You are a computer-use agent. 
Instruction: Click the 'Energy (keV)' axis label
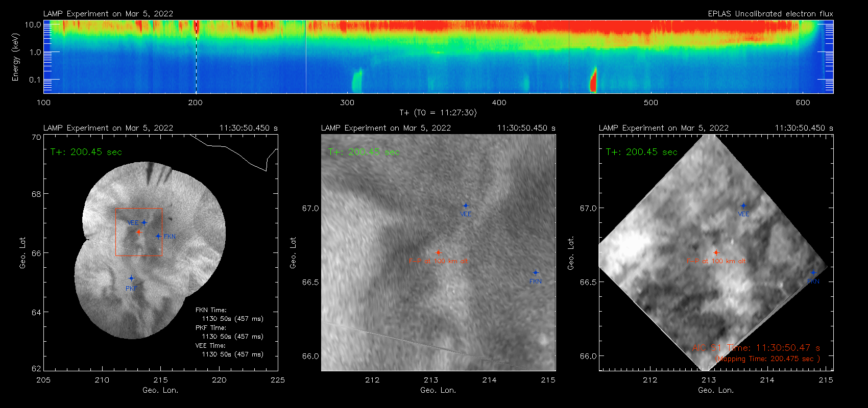point(16,57)
